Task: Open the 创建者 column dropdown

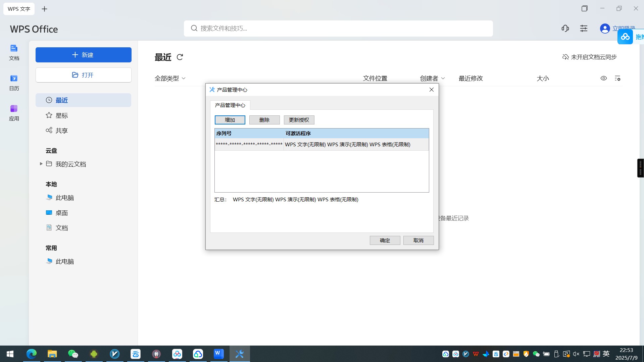Action: [432, 78]
